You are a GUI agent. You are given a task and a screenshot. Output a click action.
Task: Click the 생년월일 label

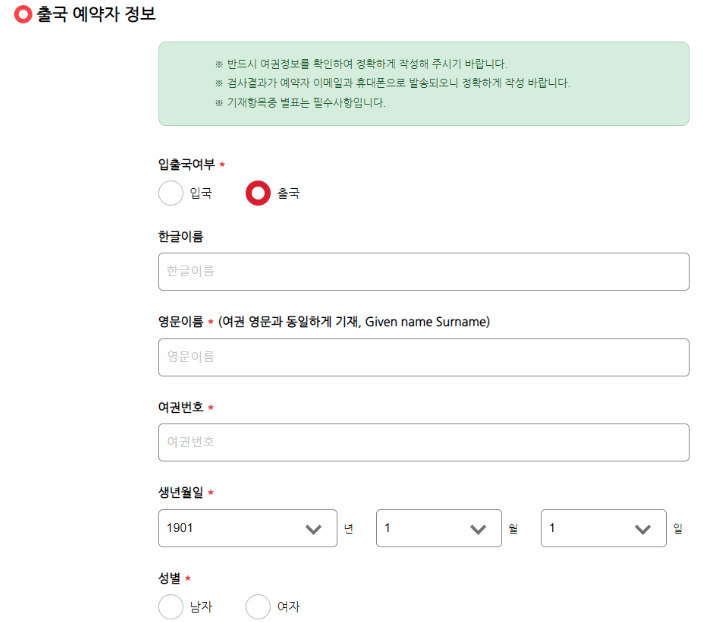point(181,492)
